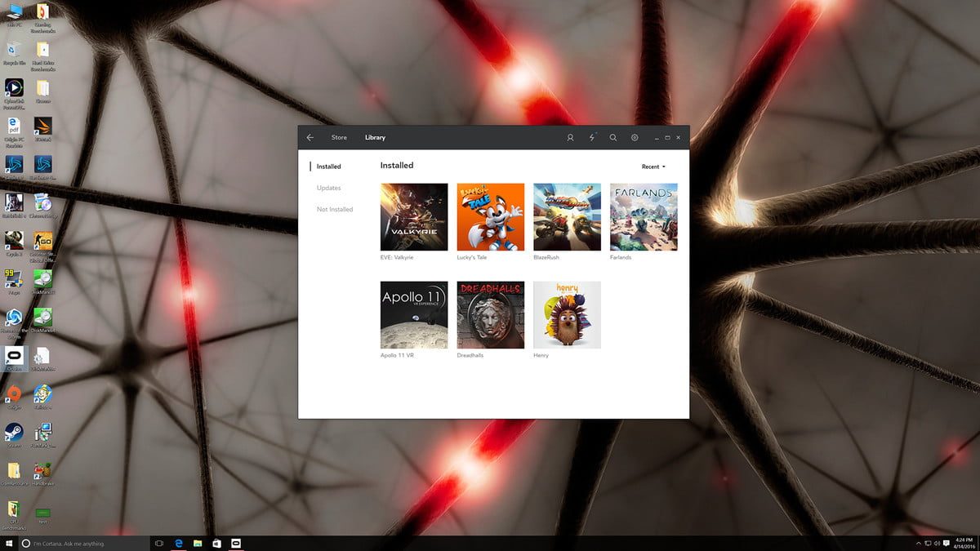Viewport: 980px width, 551px height.
Task: Open the Windows Start button
Action: tap(9, 543)
